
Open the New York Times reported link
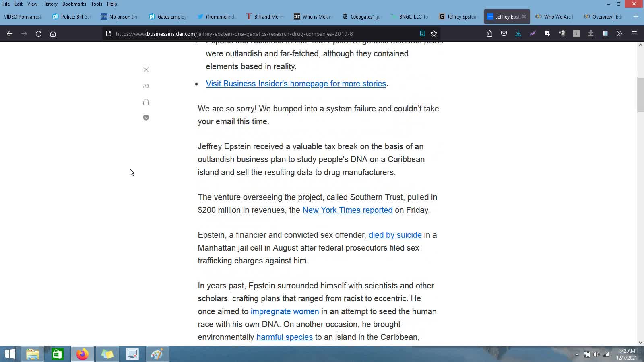pyautogui.click(x=347, y=210)
